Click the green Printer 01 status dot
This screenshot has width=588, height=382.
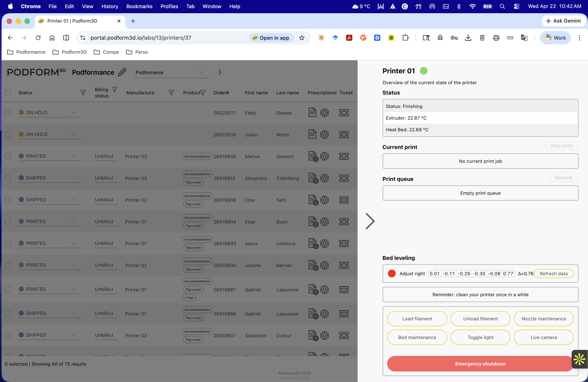click(423, 71)
